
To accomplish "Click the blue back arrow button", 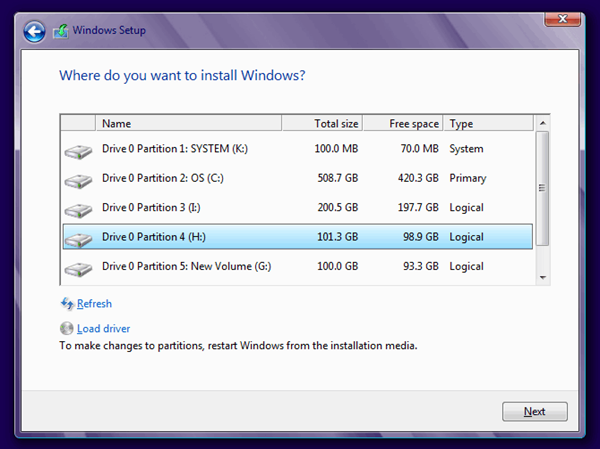I will click(34, 31).
